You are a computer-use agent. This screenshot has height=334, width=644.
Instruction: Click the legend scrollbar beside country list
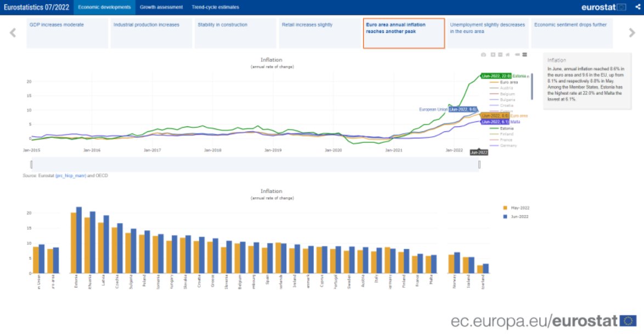tap(532, 86)
